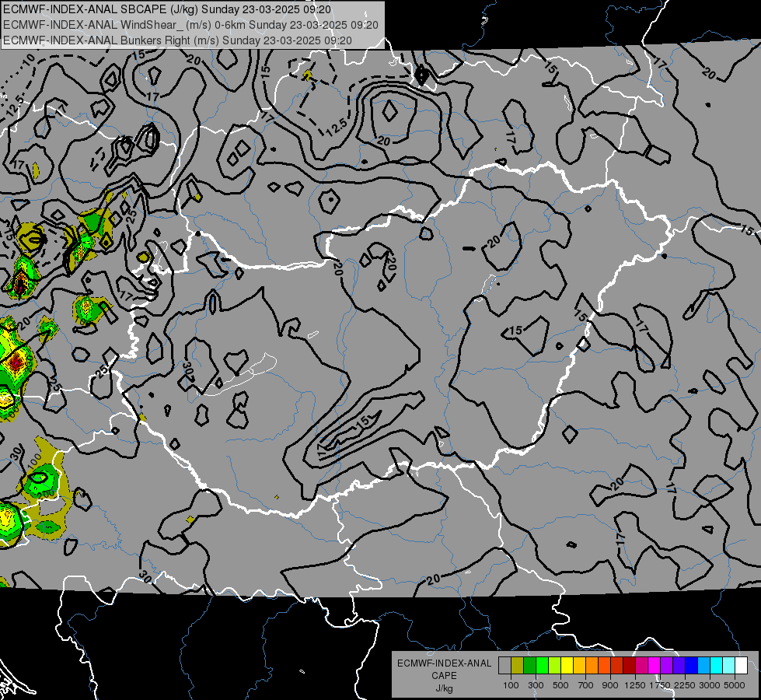The height and width of the screenshot is (700, 761).
Task: Click the J/kg unit label in legend
Action: pos(444,688)
